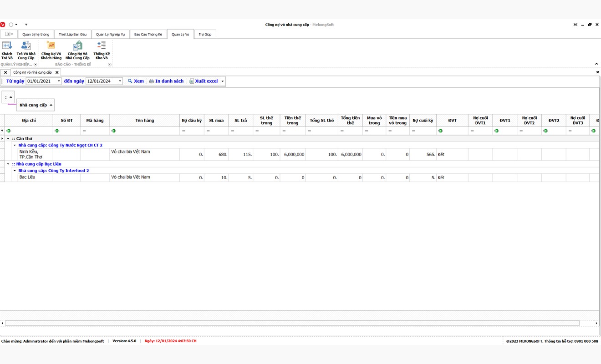Switch to the Báo Cáo Thống Kê tab

[x=148, y=35]
